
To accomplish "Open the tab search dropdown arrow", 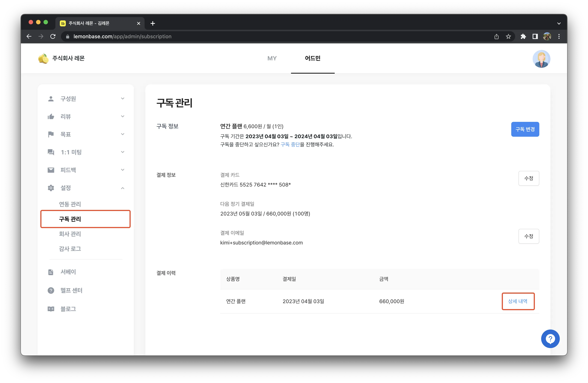I will point(559,23).
